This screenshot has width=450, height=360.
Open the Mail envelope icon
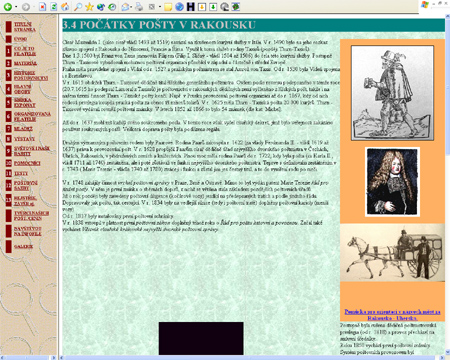point(125,7)
